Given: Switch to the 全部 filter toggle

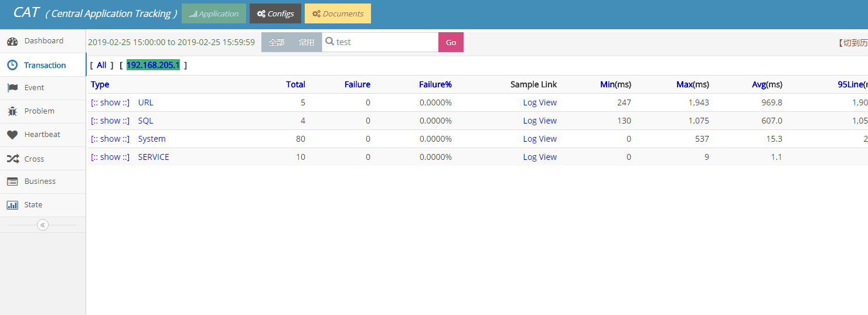Looking at the screenshot, I should pyautogui.click(x=277, y=42).
